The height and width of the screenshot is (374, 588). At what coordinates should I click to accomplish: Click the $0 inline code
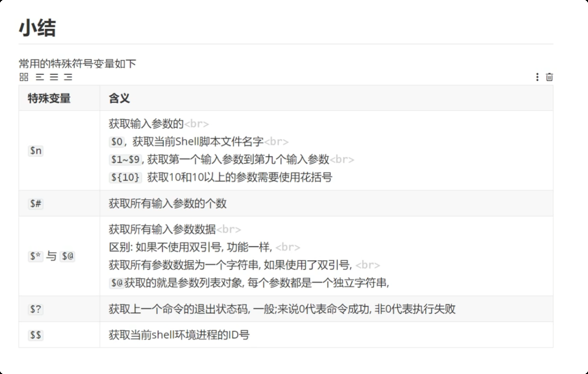coord(117,141)
